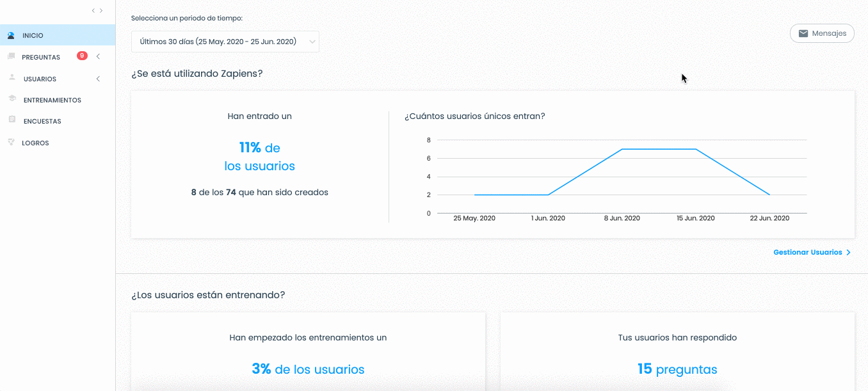Click the '15 Jun. 2020' chart axis label
Viewport: 868px width, 391px height.
point(696,218)
